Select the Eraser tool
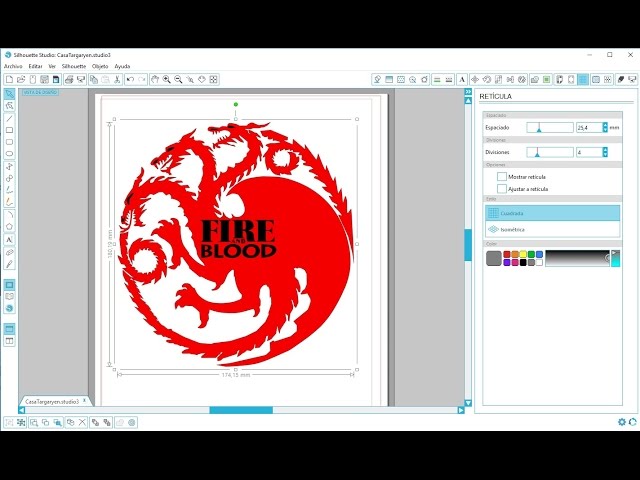This screenshot has width=640, height=480. [x=9, y=252]
